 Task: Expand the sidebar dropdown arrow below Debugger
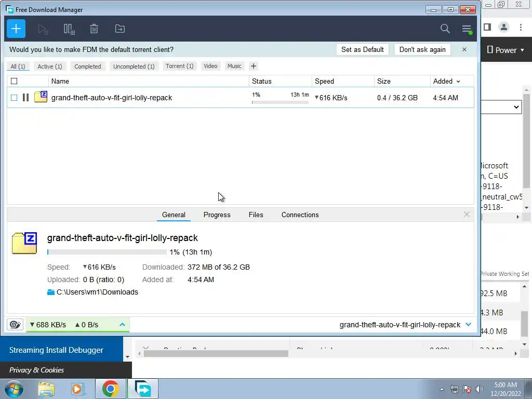coord(128,357)
